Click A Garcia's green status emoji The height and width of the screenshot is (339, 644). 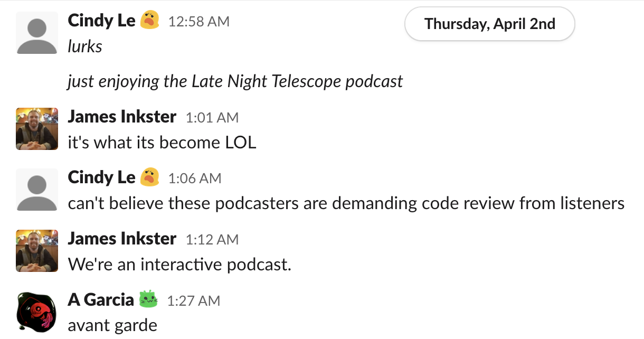point(148,299)
